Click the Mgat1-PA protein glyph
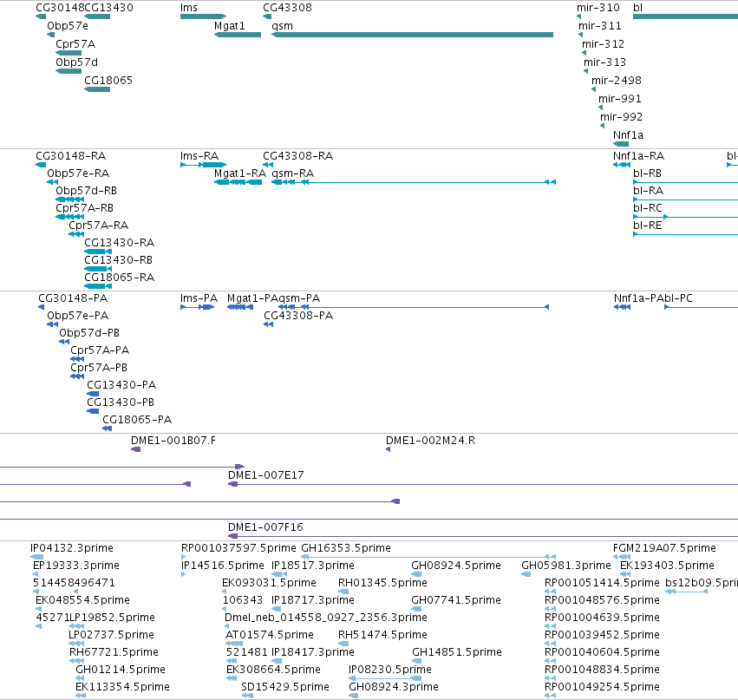 [240, 307]
